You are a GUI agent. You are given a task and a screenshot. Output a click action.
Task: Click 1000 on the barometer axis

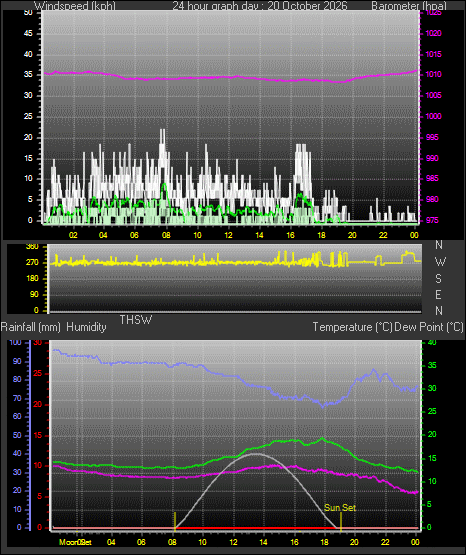(433, 116)
